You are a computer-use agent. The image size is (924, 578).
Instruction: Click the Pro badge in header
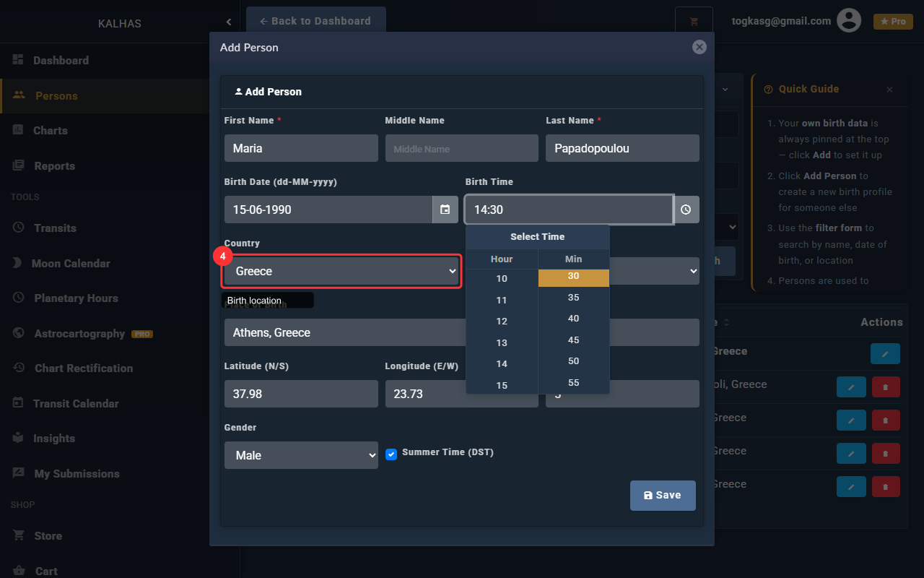click(893, 22)
